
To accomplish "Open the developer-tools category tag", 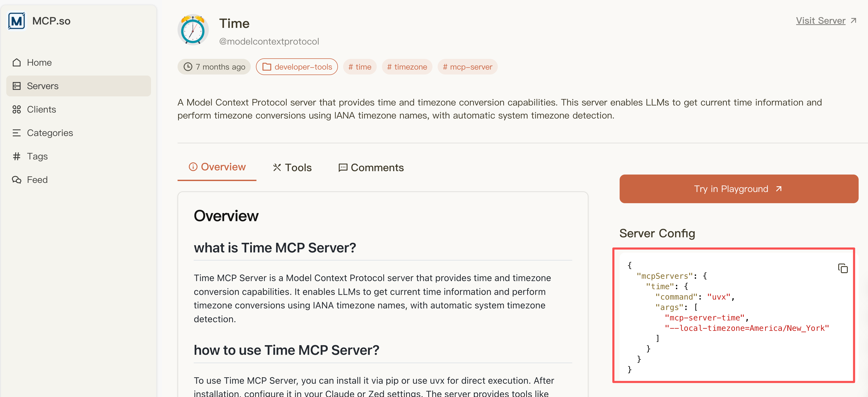I will pos(297,67).
